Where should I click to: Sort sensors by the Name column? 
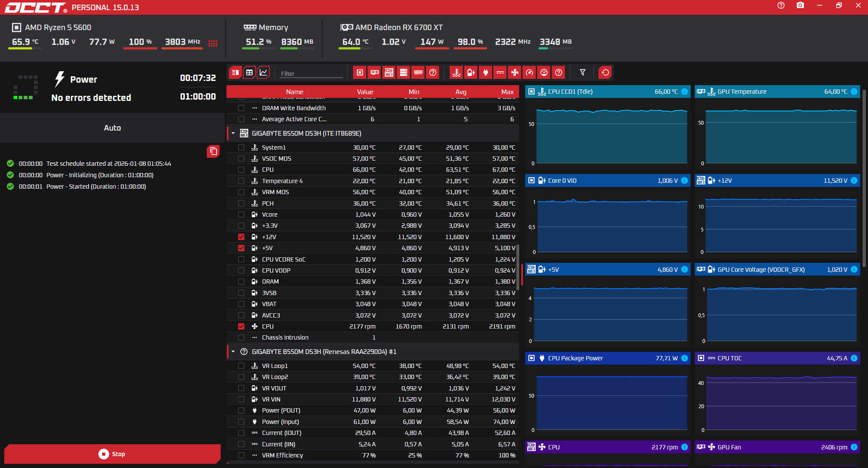pyautogui.click(x=295, y=92)
